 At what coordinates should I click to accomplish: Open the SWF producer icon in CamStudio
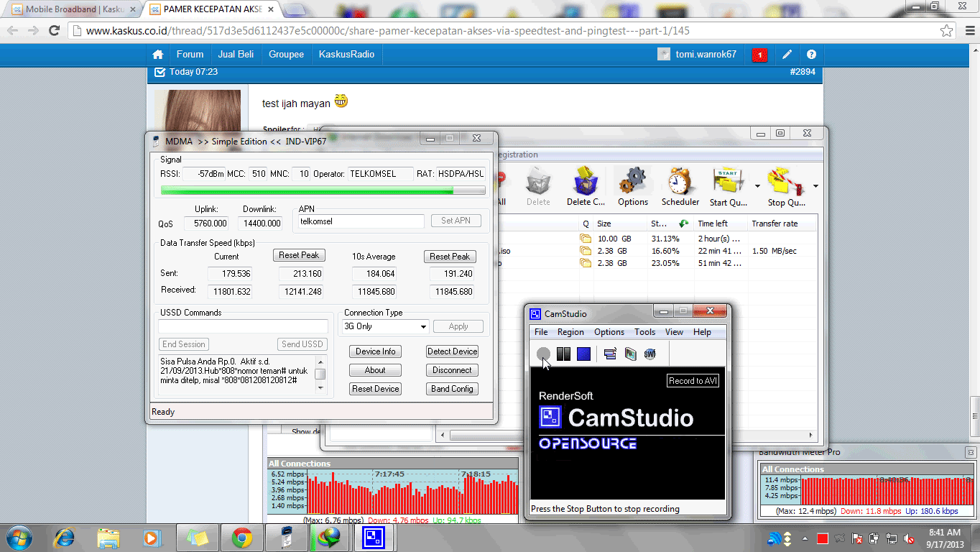pos(651,354)
